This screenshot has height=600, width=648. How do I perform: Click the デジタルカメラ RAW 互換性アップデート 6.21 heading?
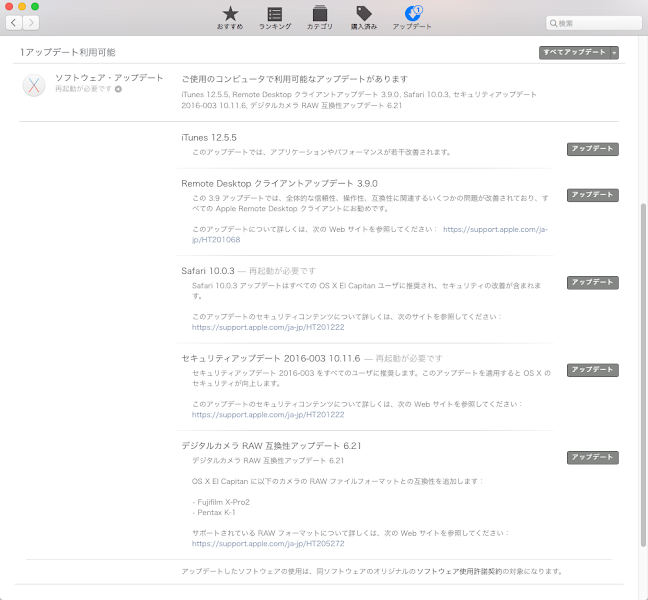(x=271, y=446)
